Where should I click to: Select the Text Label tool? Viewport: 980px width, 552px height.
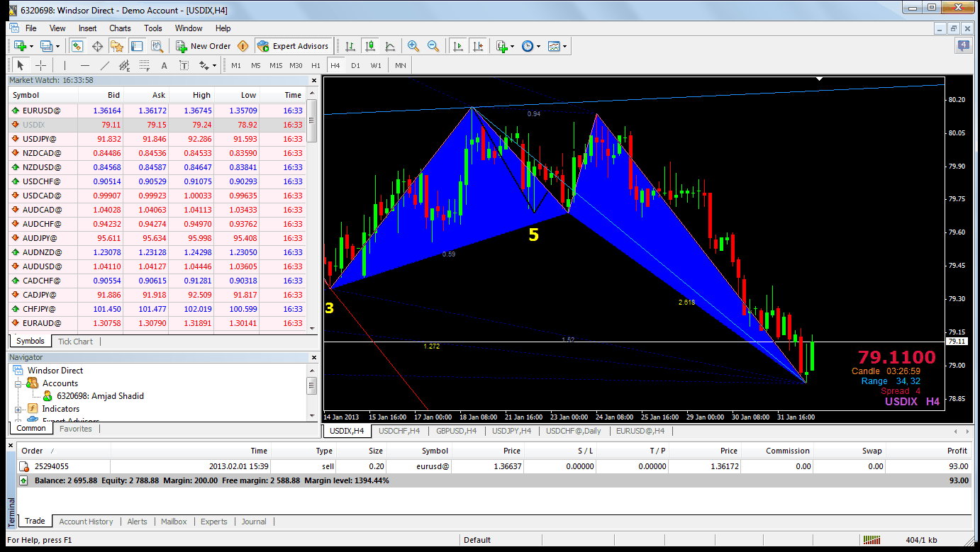(184, 65)
